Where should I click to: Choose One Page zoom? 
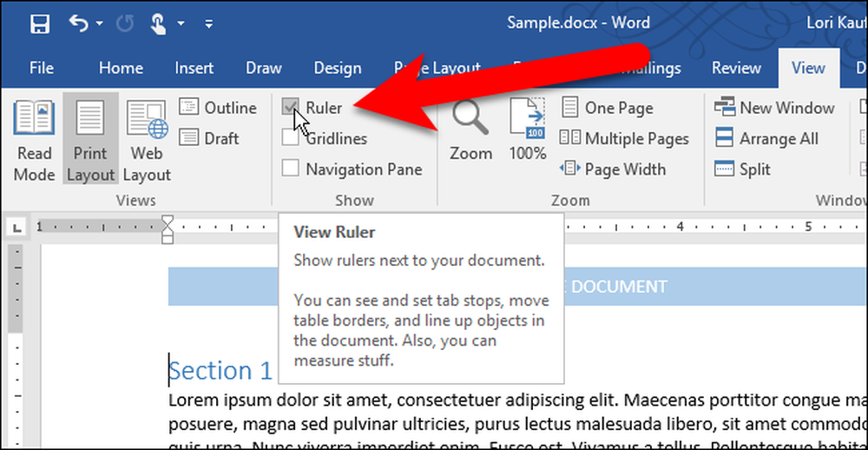(608, 108)
